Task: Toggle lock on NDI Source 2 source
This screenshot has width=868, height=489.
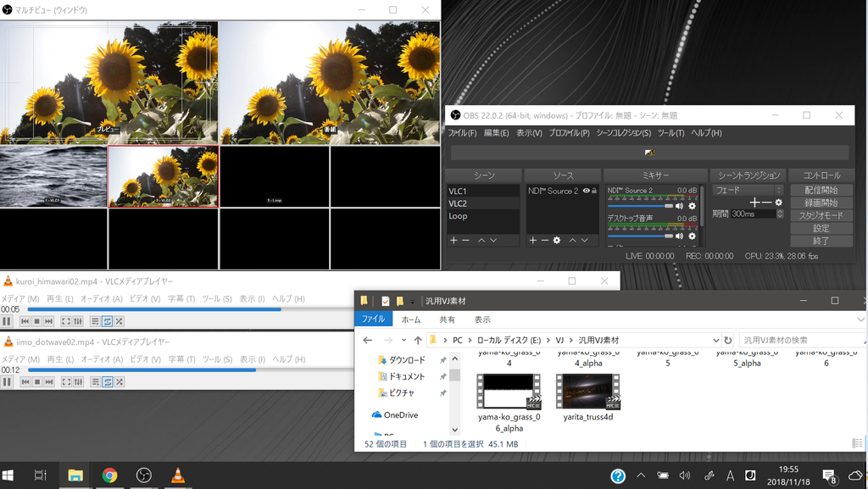Action: (594, 191)
